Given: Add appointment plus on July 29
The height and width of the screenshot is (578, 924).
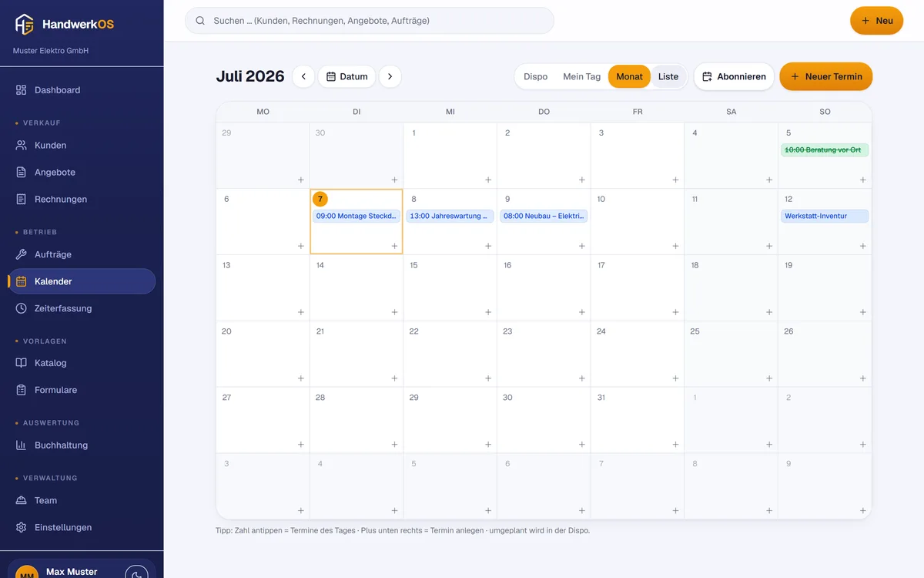Looking at the screenshot, I should [488, 445].
